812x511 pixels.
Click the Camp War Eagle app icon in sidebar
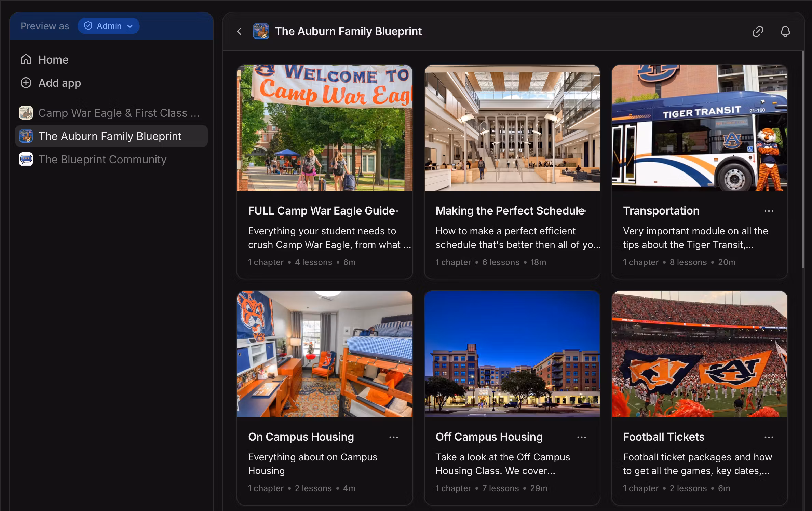point(26,113)
